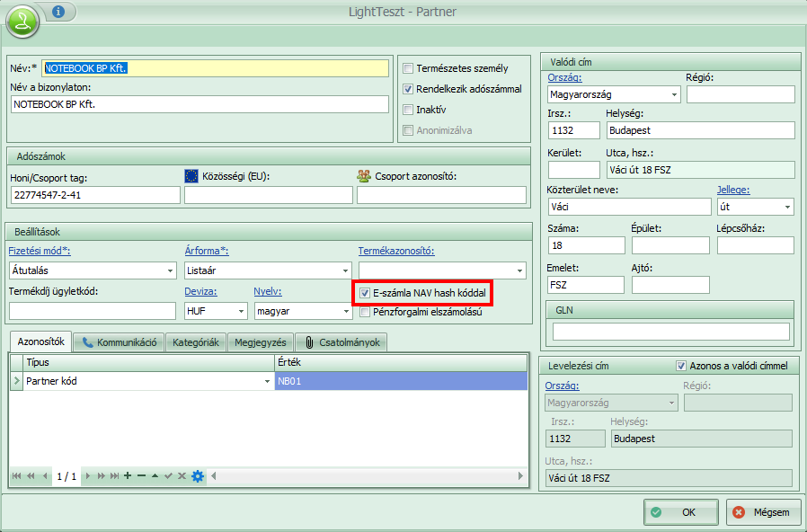Image resolution: width=807 pixels, height=532 pixels.
Task: Toggle Azonos a valódi címmel checkbox
Action: 681,366
